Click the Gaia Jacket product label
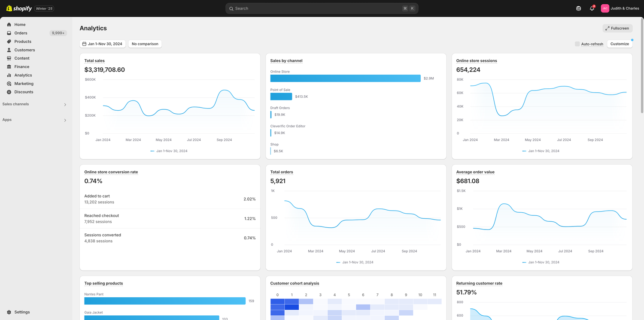644x320 pixels. [x=94, y=313]
